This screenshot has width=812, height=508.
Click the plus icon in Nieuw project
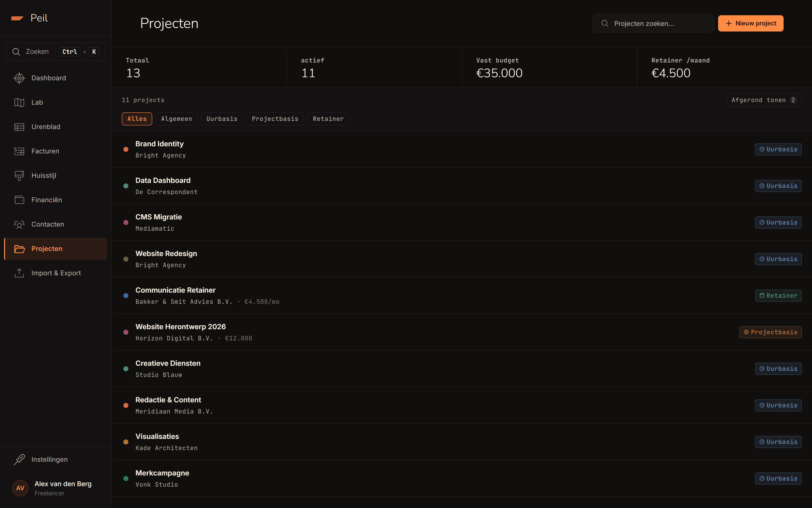point(729,24)
